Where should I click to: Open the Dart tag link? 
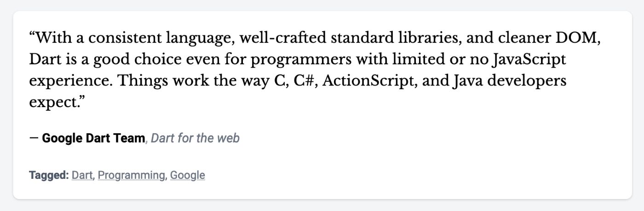click(82, 175)
